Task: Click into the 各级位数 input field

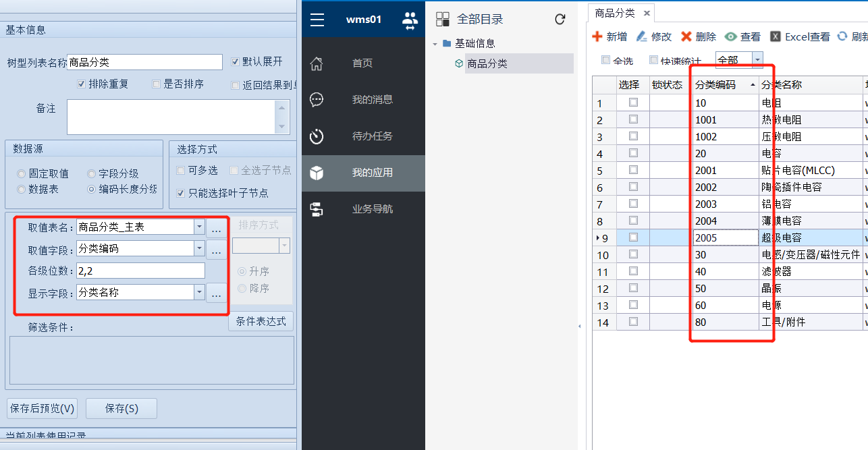Action: tap(140, 271)
